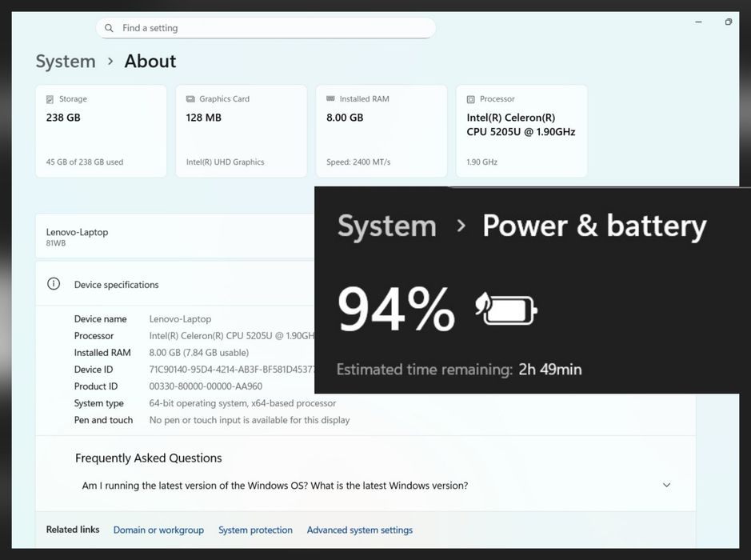Click the Storage drive icon

(50, 99)
